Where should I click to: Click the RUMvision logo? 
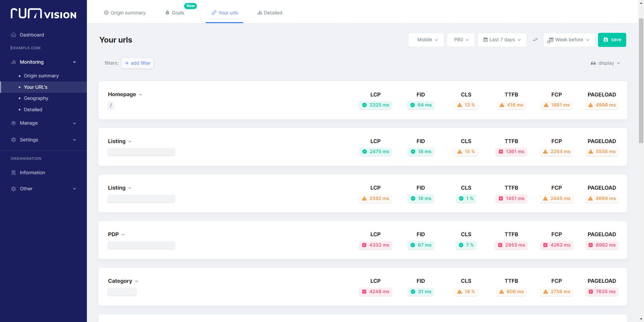(43, 14)
